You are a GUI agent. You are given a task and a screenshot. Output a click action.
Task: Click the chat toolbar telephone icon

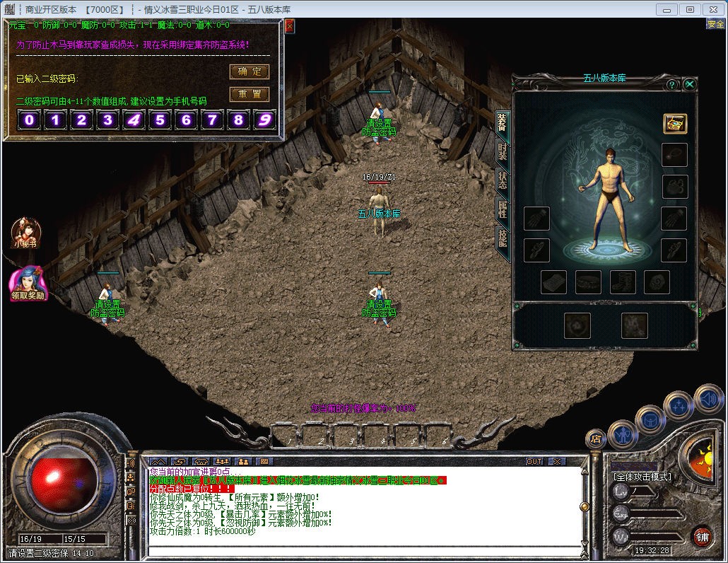pyautogui.click(x=201, y=461)
